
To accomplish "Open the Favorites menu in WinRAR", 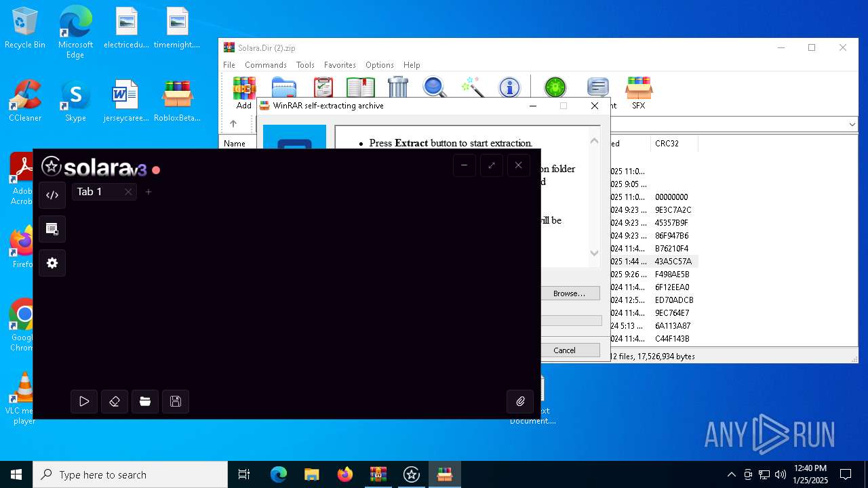I will [x=340, y=65].
